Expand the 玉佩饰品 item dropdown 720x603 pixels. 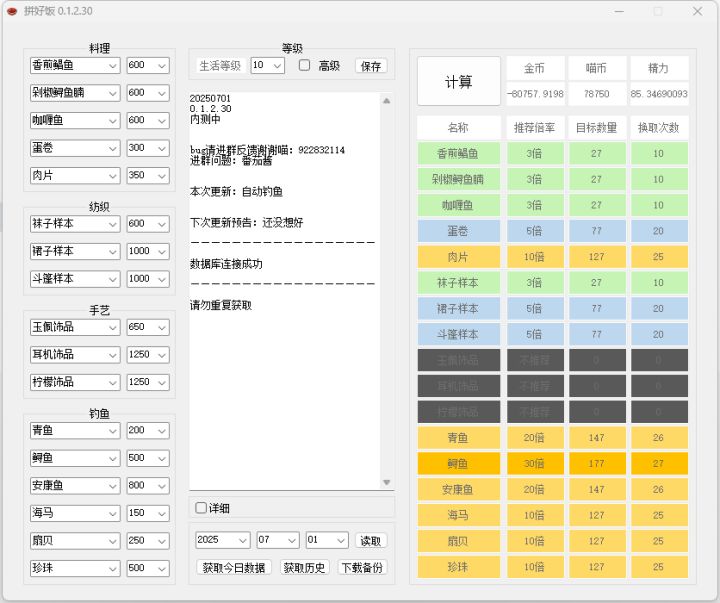pos(75,327)
